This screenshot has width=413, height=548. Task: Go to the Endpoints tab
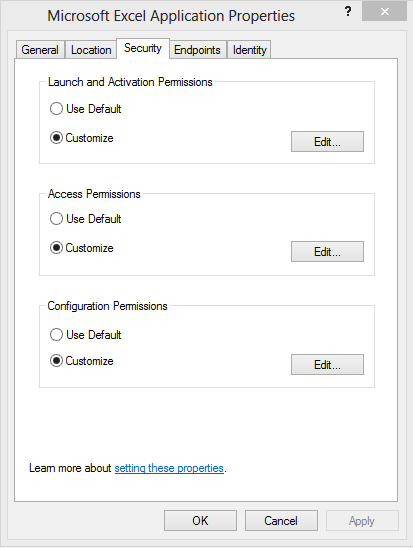[197, 50]
